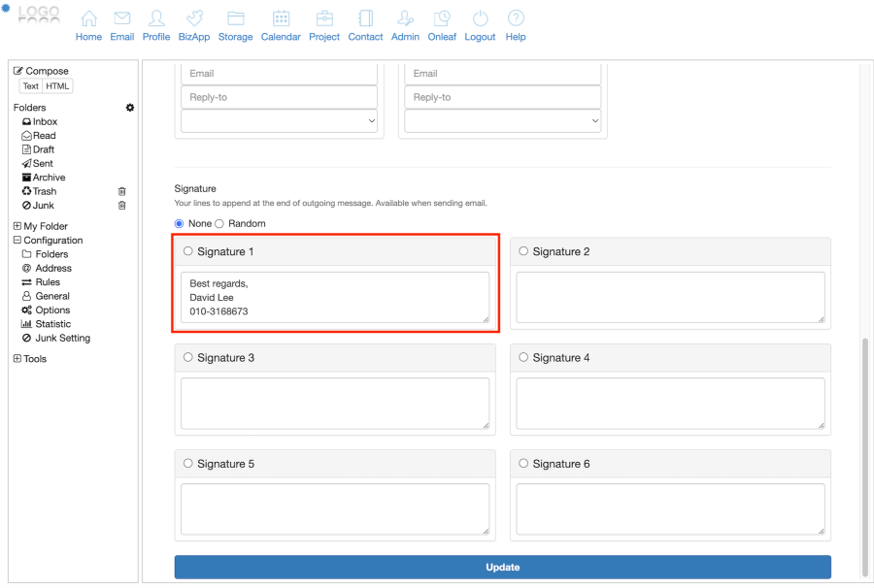
Task: Open Junk Setting in Configuration menu
Action: pos(62,339)
